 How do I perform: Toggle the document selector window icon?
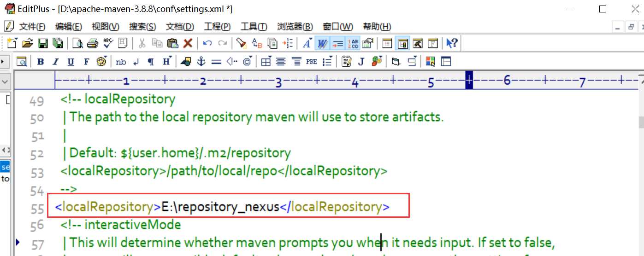pos(388,43)
